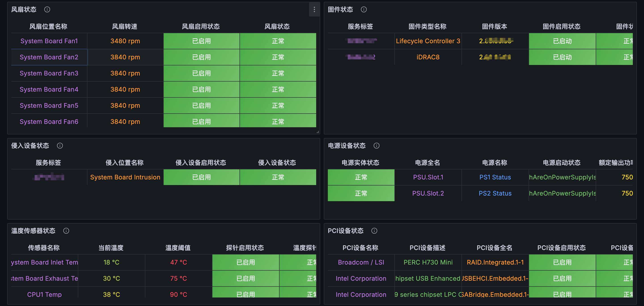Click info icon beside 侵入设备状态 title
644x306 pixels.
click(60, 145)
